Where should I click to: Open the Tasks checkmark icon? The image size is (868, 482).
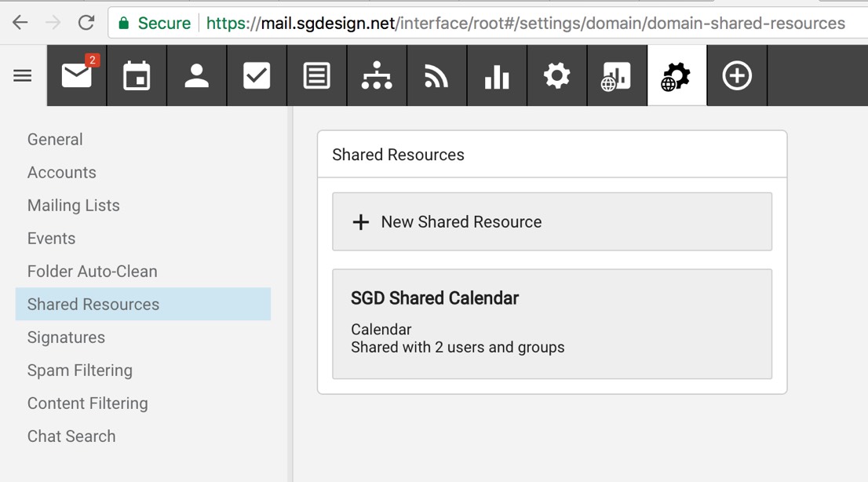tap(257, 76)
